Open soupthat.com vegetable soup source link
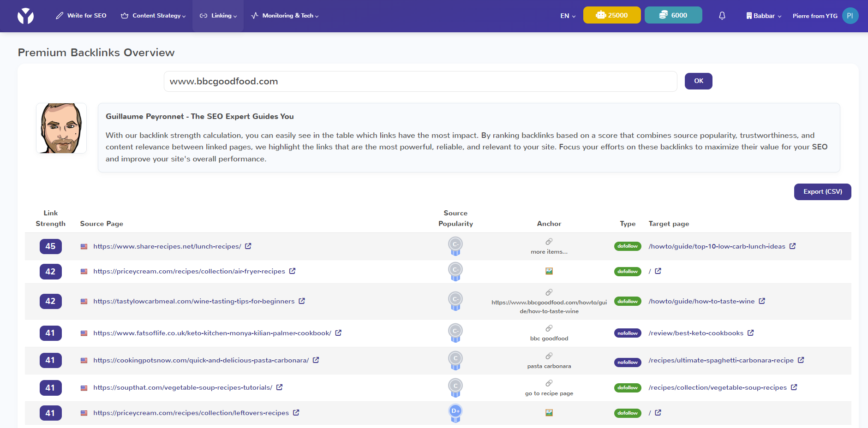 click(x=182, y=387)
